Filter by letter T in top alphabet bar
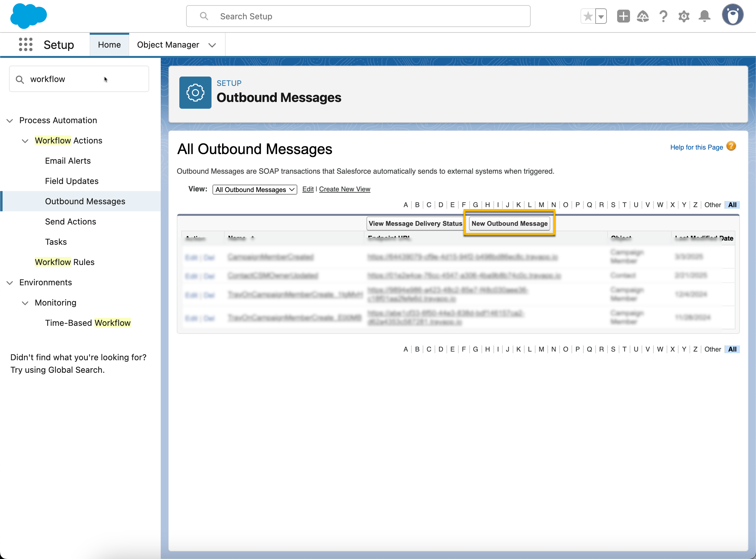The width and height of the screenshot is (756, 559). coord(624,205)
